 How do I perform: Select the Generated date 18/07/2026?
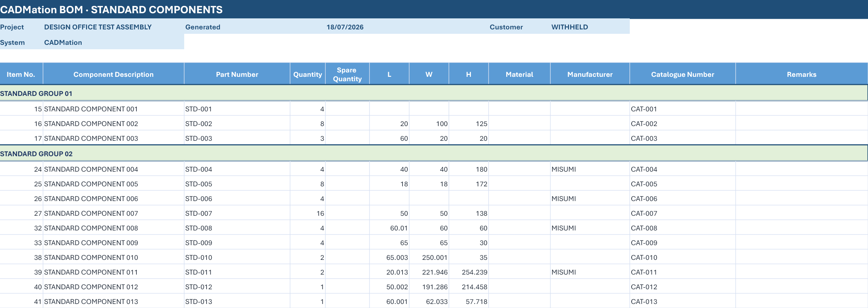[345, 27]
